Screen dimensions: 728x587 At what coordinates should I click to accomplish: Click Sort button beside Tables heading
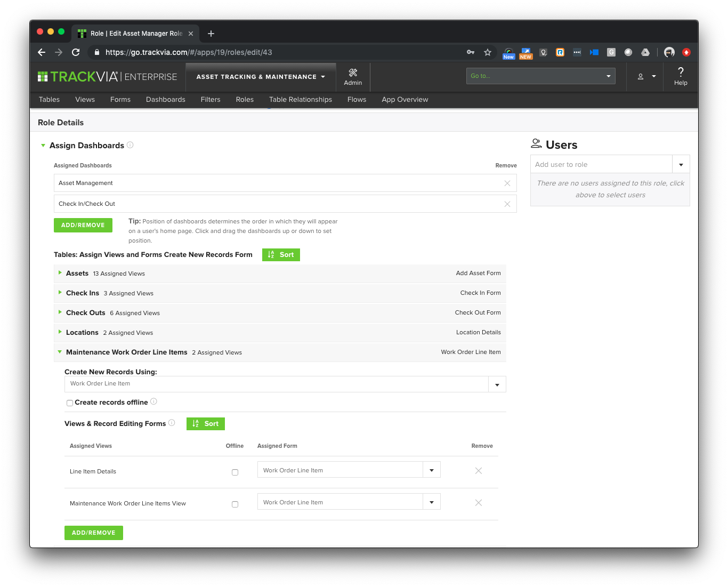(x=281, y=255)
